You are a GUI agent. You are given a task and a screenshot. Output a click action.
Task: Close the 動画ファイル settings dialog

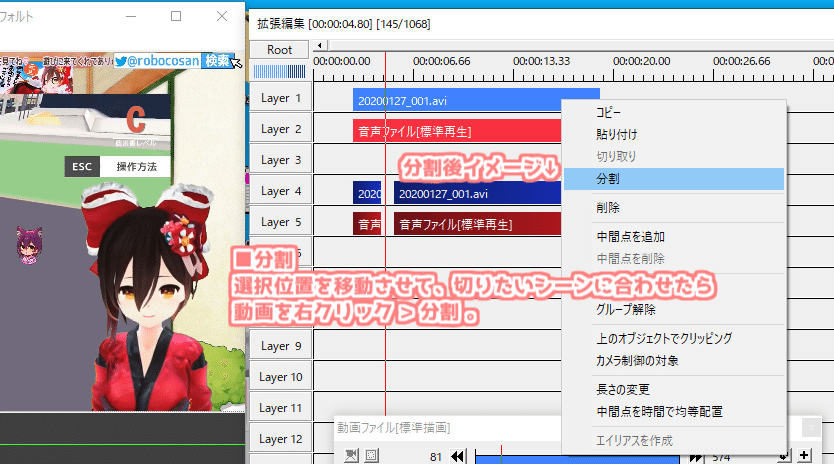(x=811, y=427)
